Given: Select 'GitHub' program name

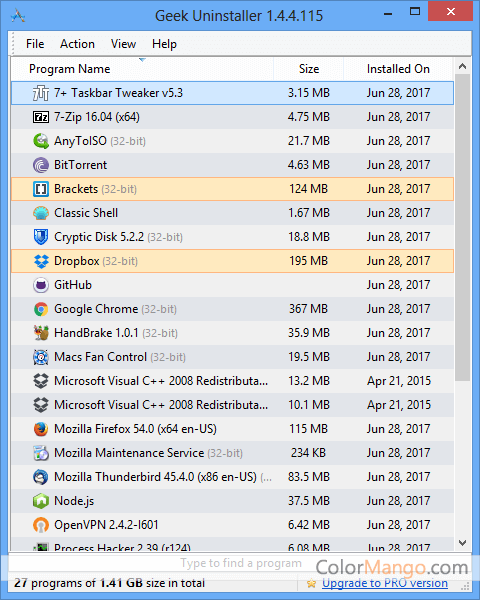Looking at the screenshot, I should (73, 285).
